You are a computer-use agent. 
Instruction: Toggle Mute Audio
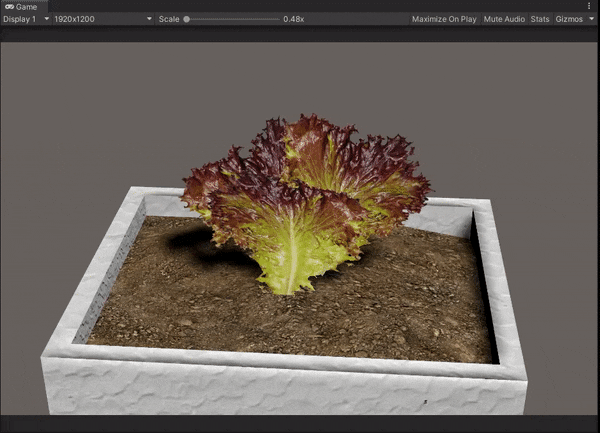click(504, 19)
